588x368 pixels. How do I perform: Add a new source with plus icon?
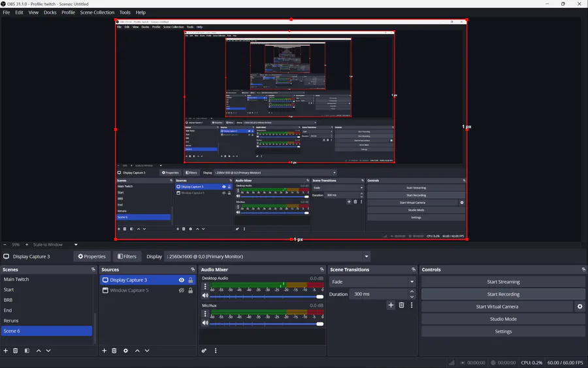pyautogui.click(x=105, y=350)
